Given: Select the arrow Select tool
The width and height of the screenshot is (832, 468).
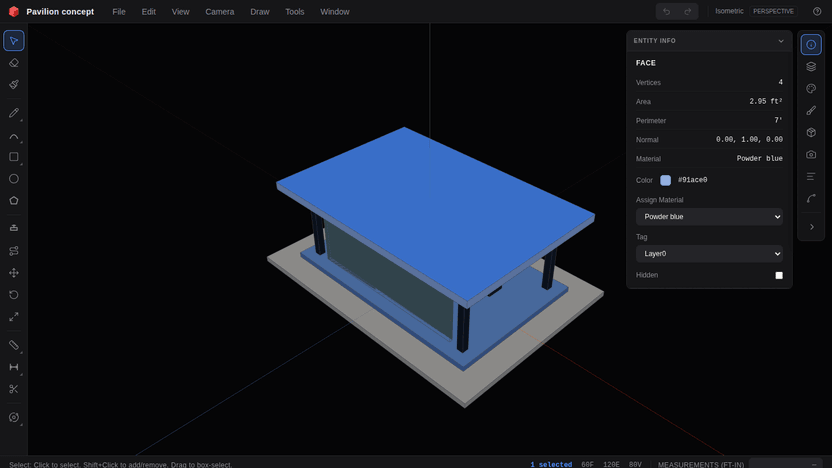Looking at the screenshot, I should tap(14, 41).
